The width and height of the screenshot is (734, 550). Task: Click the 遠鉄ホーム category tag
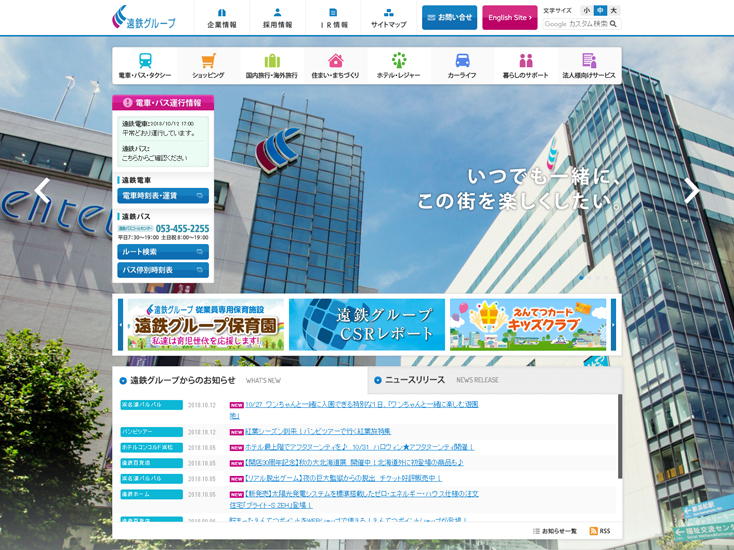(151, 494)
